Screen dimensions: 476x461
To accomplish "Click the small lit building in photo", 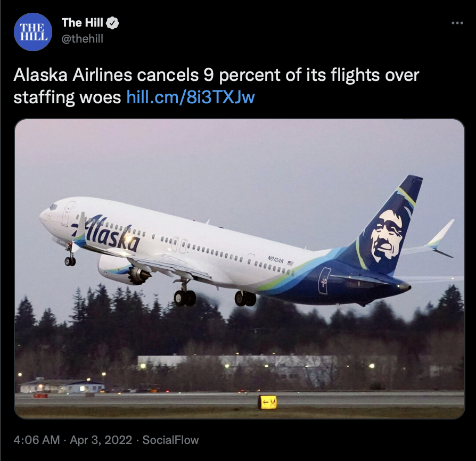I will [x=62, y=386].
